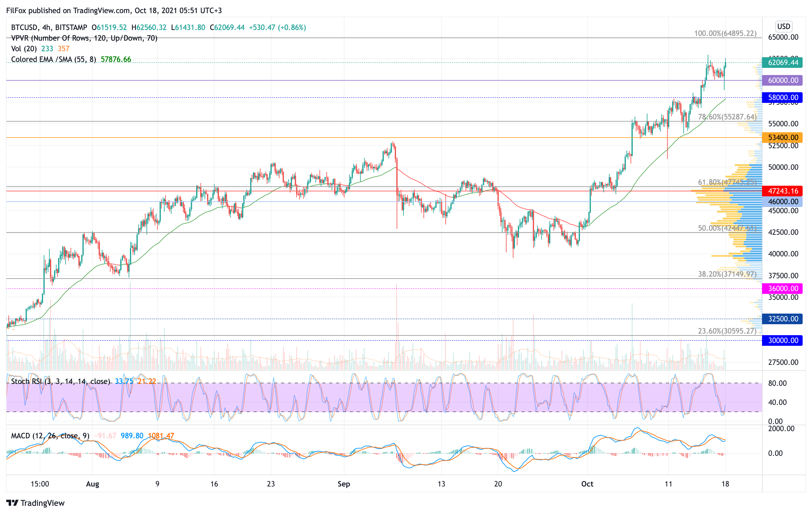Select the Vol (20) indicator legend

point(24,48)
